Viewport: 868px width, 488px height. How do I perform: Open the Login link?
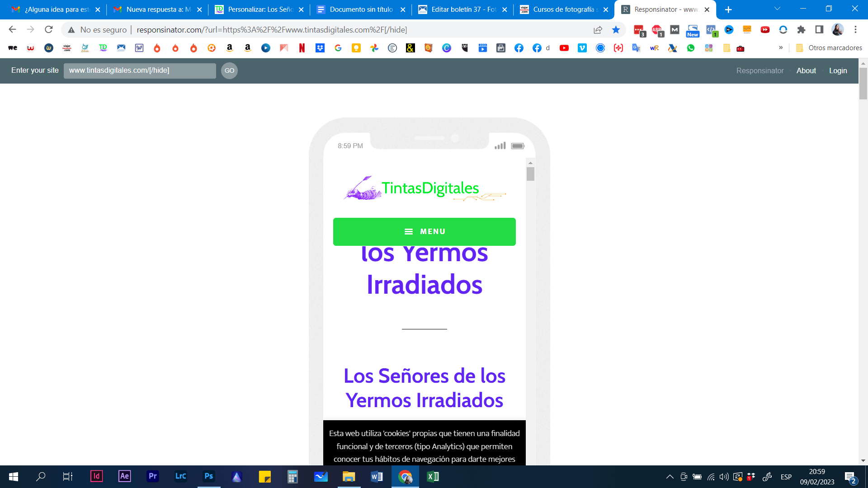click(x=838, y=70)
